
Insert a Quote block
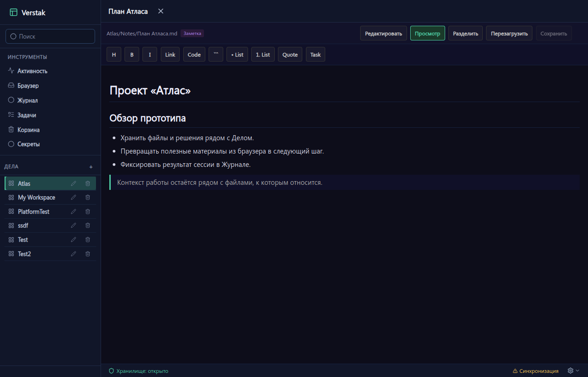tap(290, 54)
